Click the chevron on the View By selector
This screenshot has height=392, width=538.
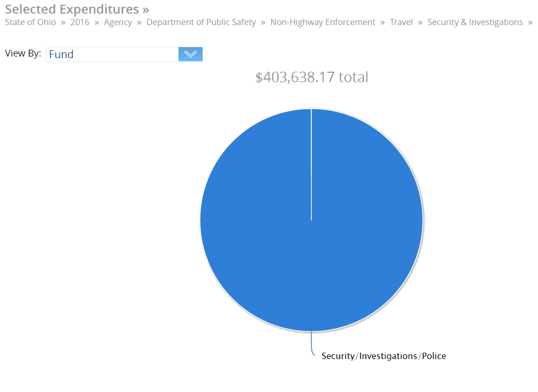click(x=190, y=54)
